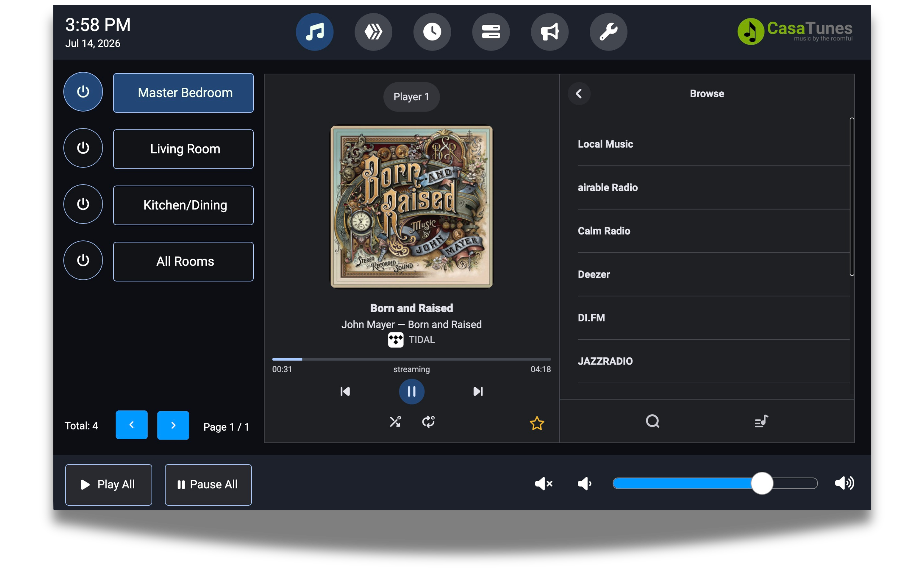Select the Living Room room

coord(183,149)
